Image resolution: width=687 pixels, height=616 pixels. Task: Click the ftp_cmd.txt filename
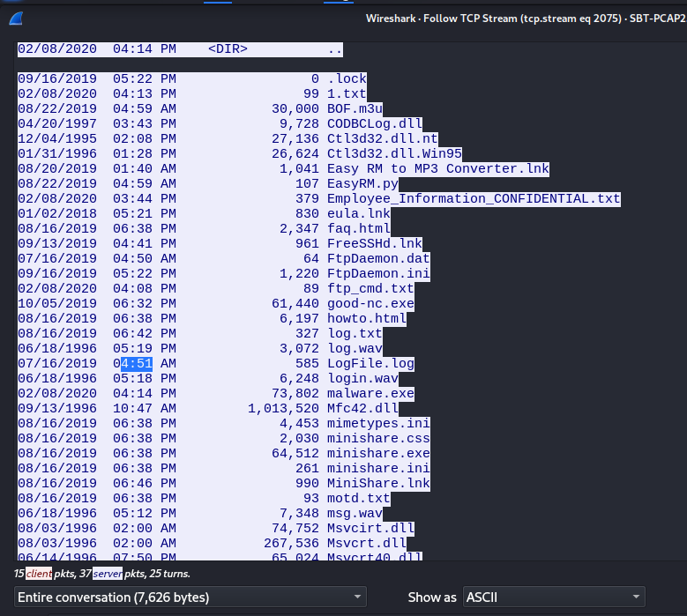pos(370,288)
